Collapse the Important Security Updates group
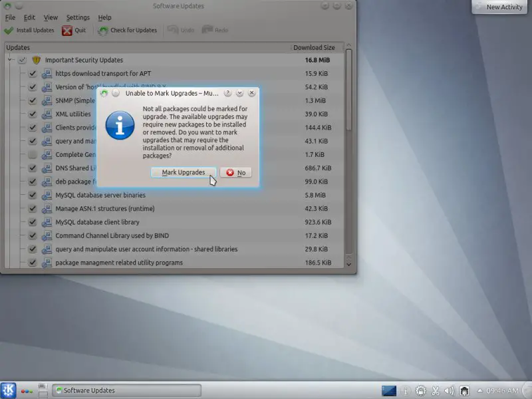 point(10,60)
